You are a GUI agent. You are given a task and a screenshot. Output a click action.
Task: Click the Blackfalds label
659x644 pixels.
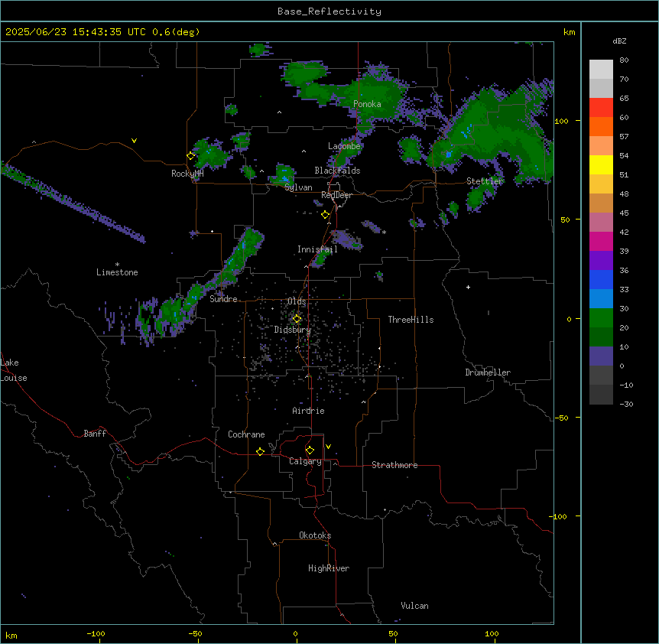pyautogui.click(x=337, y=171)
